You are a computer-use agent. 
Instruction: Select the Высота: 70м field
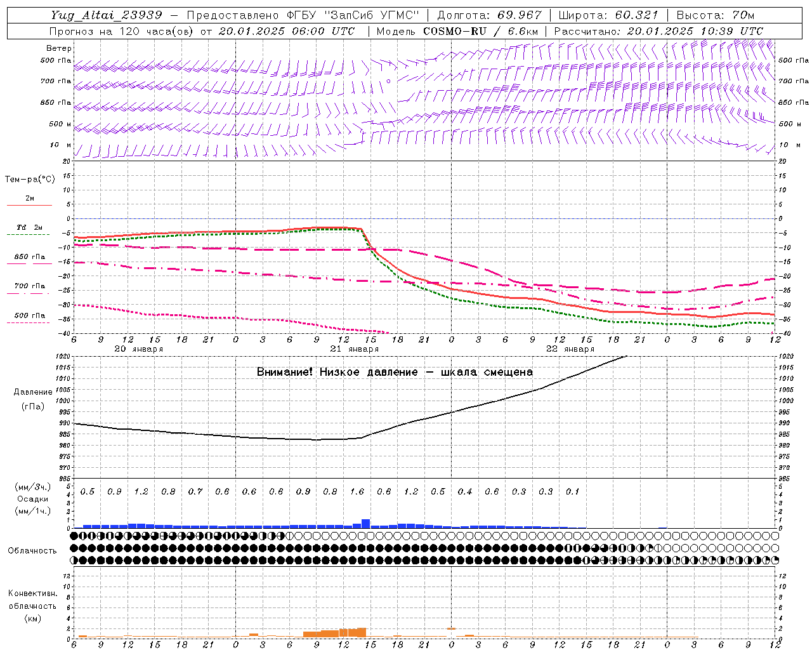click(x=715, y=15)
